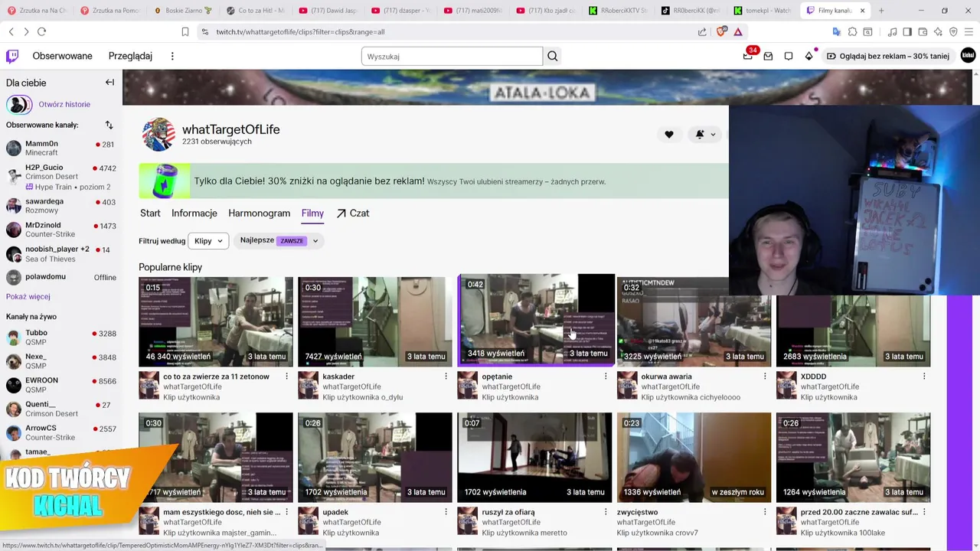Image resolution: width=980 pixels, height=551 pixels.
Task: Switch to the Informacje tab
Action: [194, 214]
